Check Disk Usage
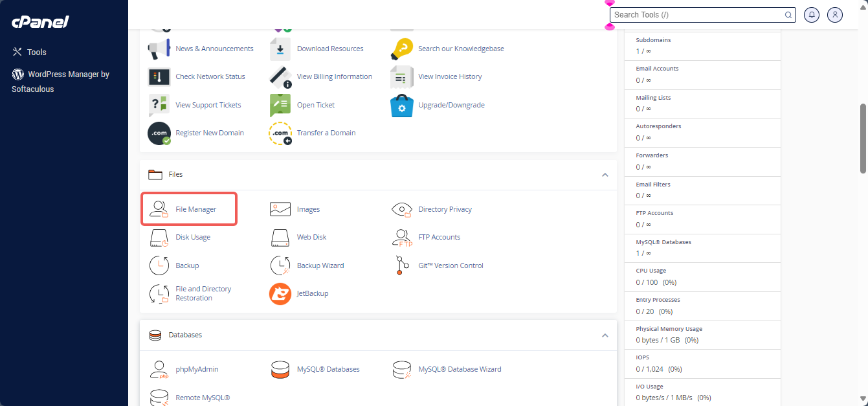Viewport: 868px width, 406px height. (x=193, y=237)
